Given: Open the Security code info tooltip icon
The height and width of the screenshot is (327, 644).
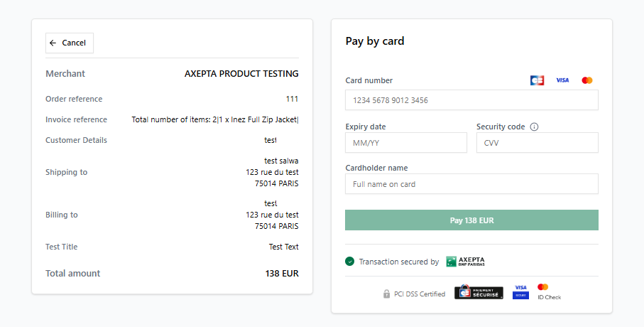Looking at the screenshot, I should pyautogui.click(x=534, y=127).
